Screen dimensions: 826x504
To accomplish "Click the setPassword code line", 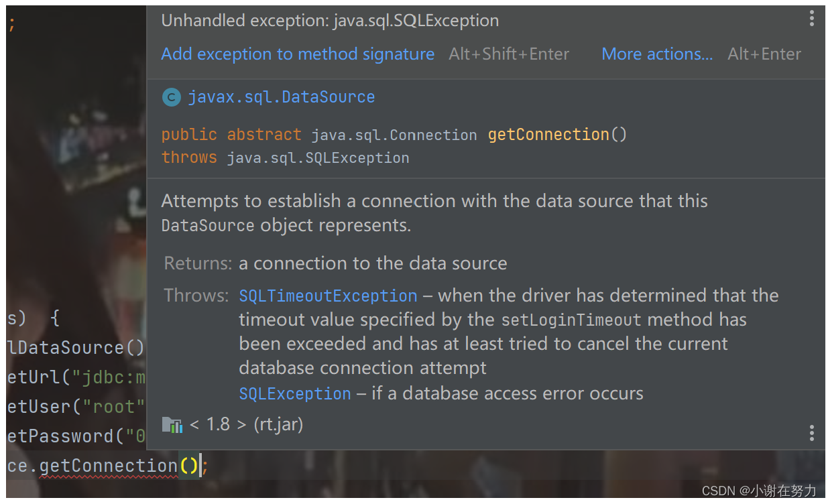I will 76,436.
